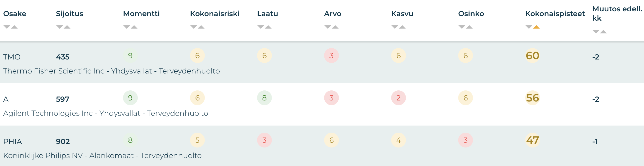Sort Kokonaispisteet column descending
Image resolution: width=644 pixels, height=166 pixels.
529,27
